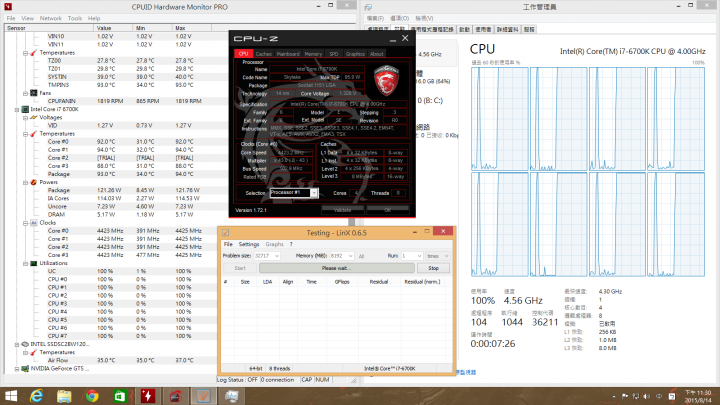The image size is (720, 405).
Task: Collapse the INTEL SSDSC2BW120 drive node
Action: pyautogui.click(x=17, y=344)
